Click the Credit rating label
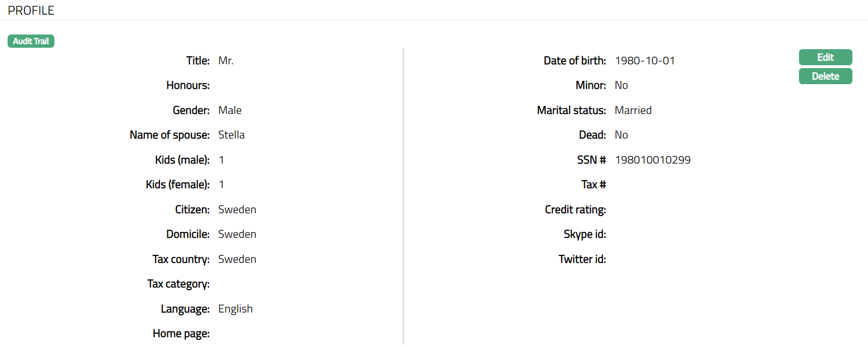868x347 pixels. (575, 209)
